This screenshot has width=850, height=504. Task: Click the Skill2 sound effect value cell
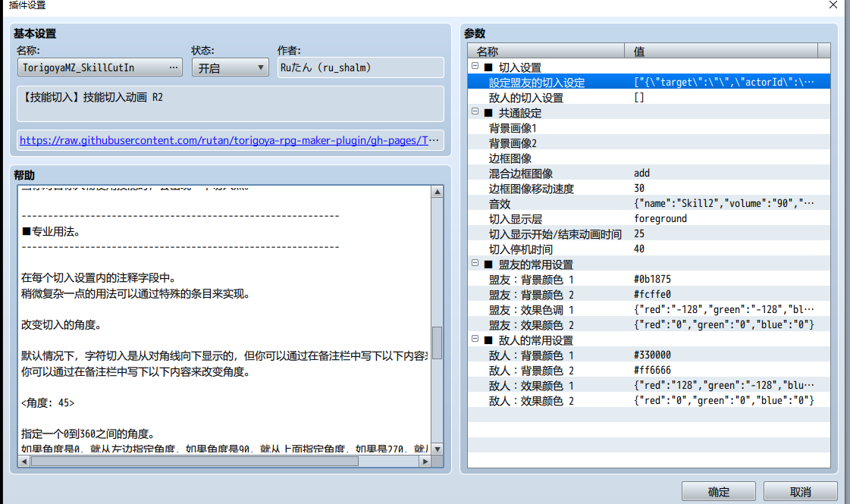pos(723,203)
